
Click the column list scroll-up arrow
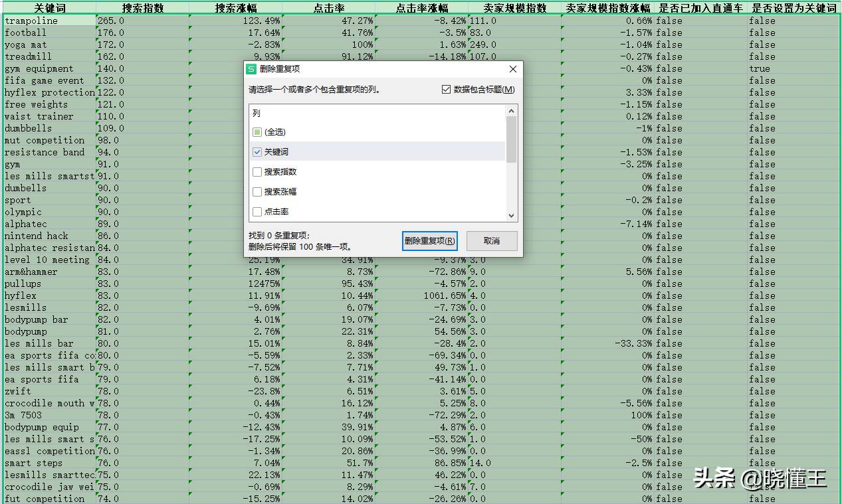[x=511, y=111]
